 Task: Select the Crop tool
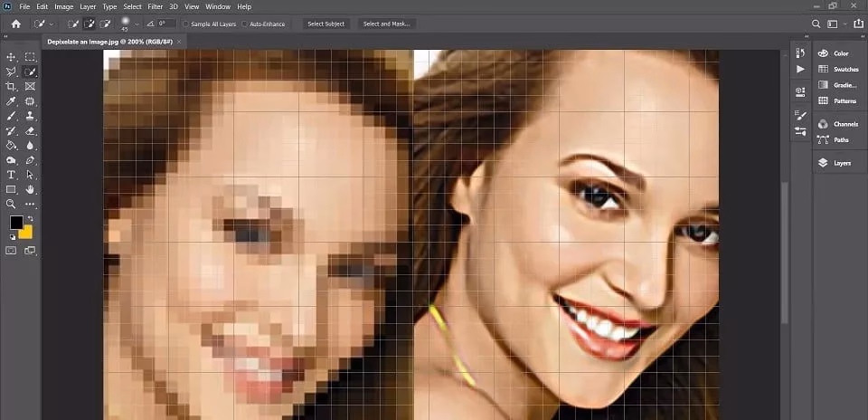tap(11, 86)
